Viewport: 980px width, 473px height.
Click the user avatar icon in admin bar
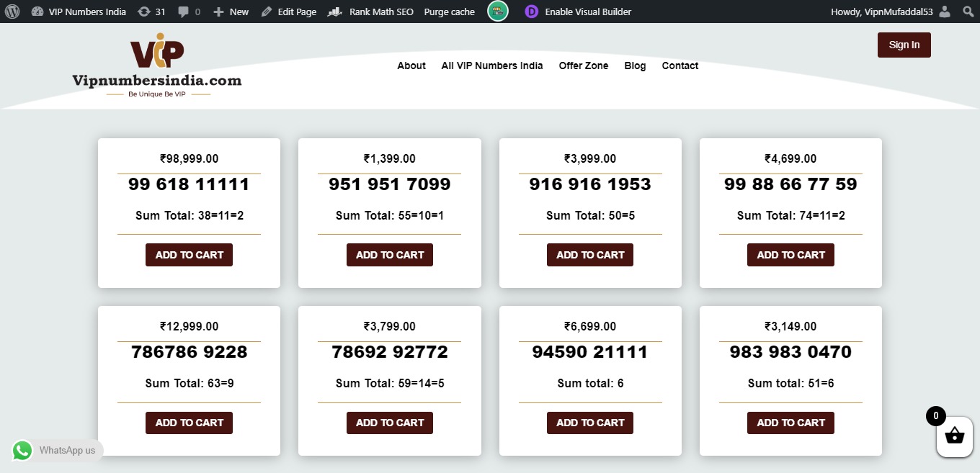tap(945, 12)
